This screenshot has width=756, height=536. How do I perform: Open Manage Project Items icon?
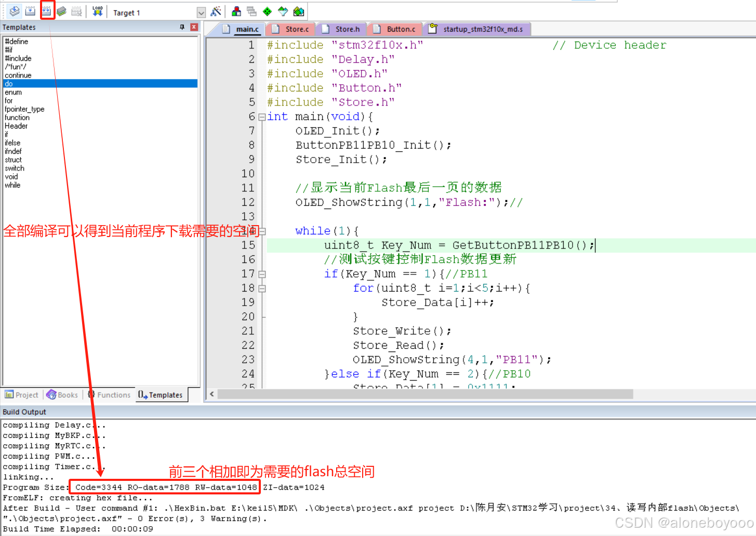236,11
